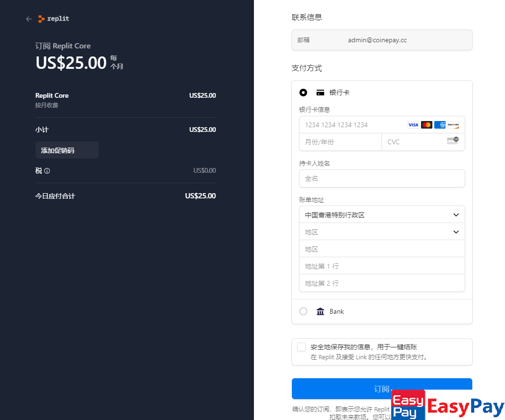Image resolution: width=505 pixels, height=420 pixels.
Task: Click the Mastercard logo
Action: tap(426, 125)
